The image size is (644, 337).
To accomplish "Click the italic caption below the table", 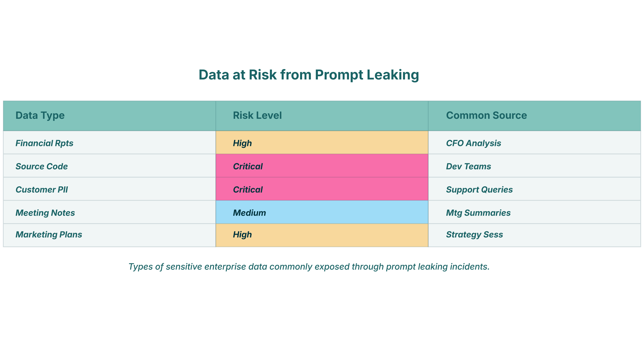I will point(309,267).
